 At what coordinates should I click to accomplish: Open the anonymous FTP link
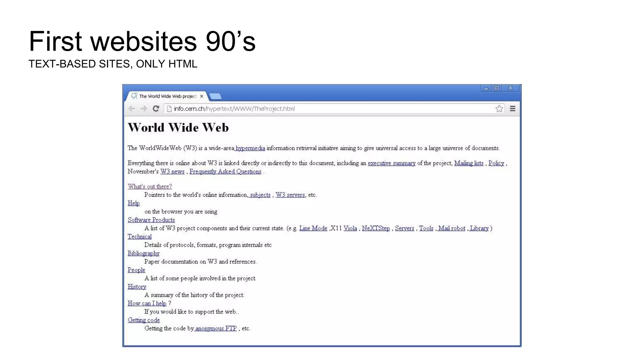coord(216,328)
